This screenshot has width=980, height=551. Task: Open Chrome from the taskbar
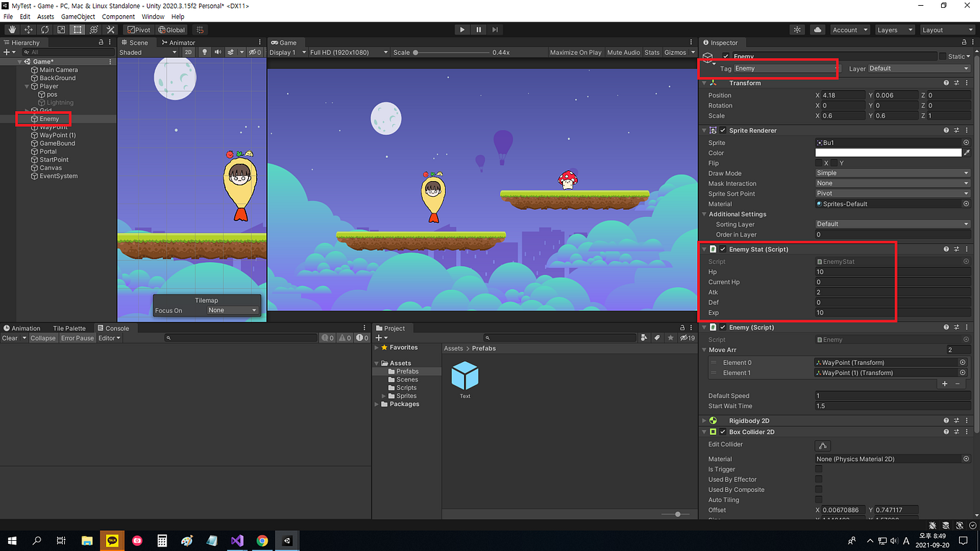(262, 540)
